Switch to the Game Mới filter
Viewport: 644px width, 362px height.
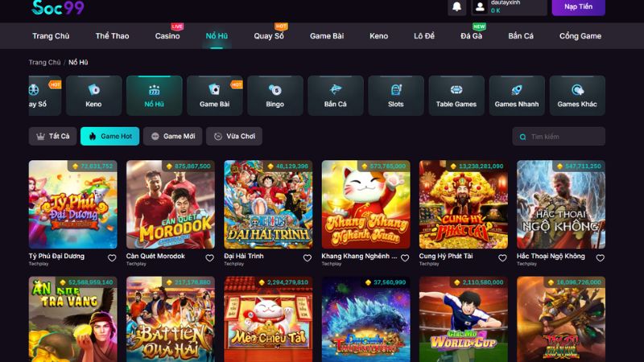172,137
